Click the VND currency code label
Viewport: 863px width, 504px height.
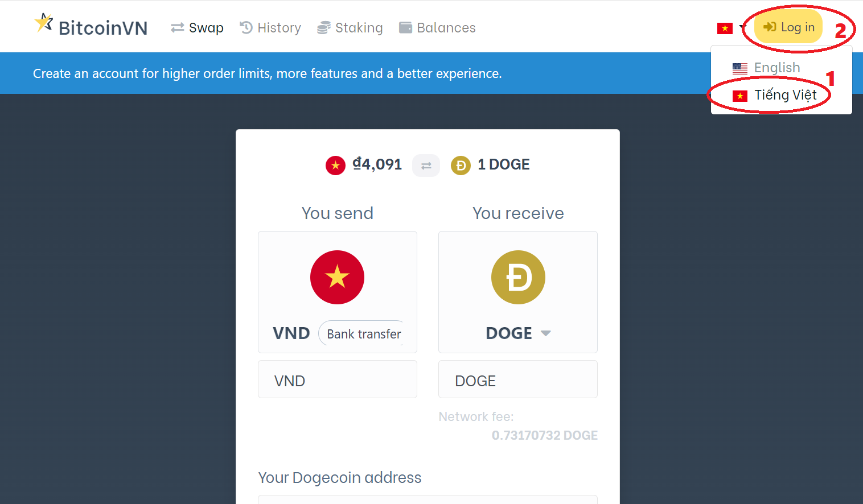point(291,333)
